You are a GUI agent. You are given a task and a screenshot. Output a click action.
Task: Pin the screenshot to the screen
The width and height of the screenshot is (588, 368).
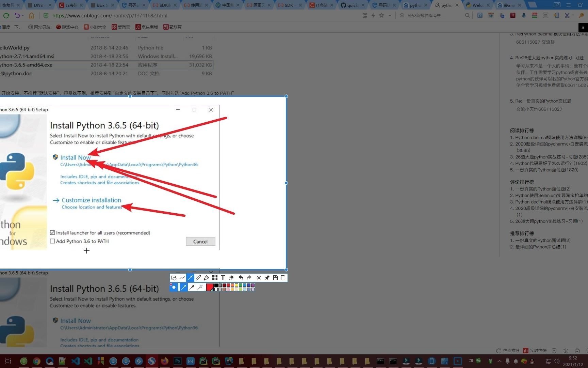click(267, 278)
